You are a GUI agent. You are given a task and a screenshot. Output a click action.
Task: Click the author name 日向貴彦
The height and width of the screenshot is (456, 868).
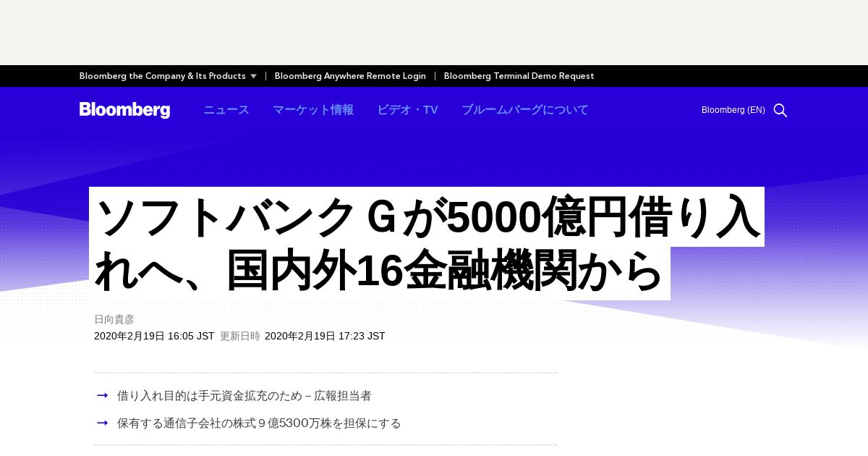pos(114,319)
